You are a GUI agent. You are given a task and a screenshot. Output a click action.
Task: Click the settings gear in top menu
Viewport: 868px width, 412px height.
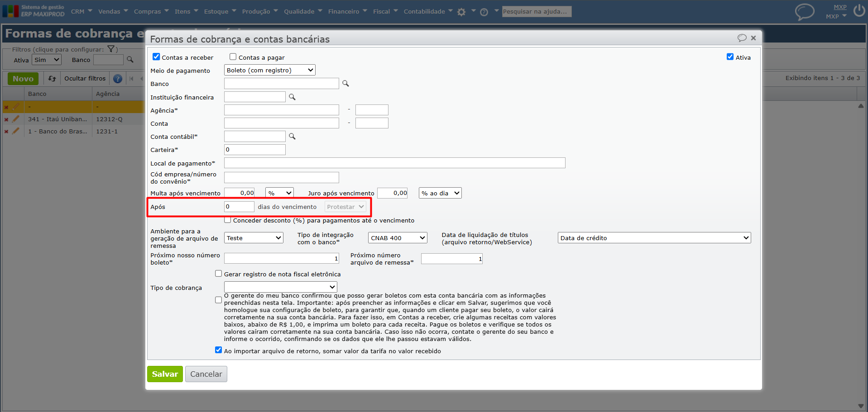[x=461, y=12]
